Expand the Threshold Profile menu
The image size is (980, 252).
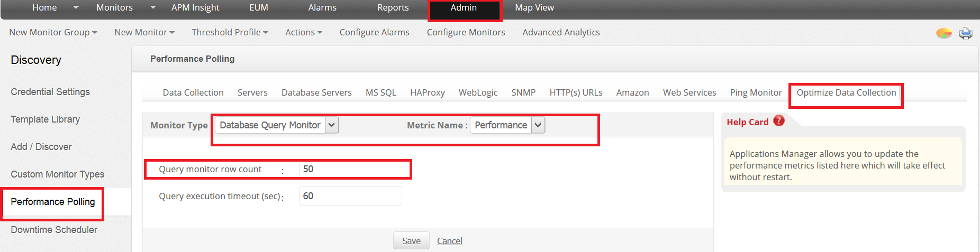(230, 32)
